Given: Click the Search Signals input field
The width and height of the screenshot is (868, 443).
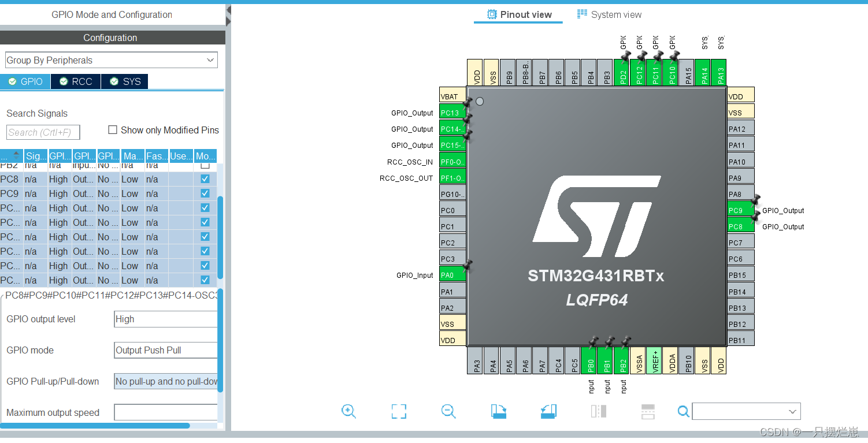Looking at the screenshot, I should pyautogui.click(x=43, y=132).
